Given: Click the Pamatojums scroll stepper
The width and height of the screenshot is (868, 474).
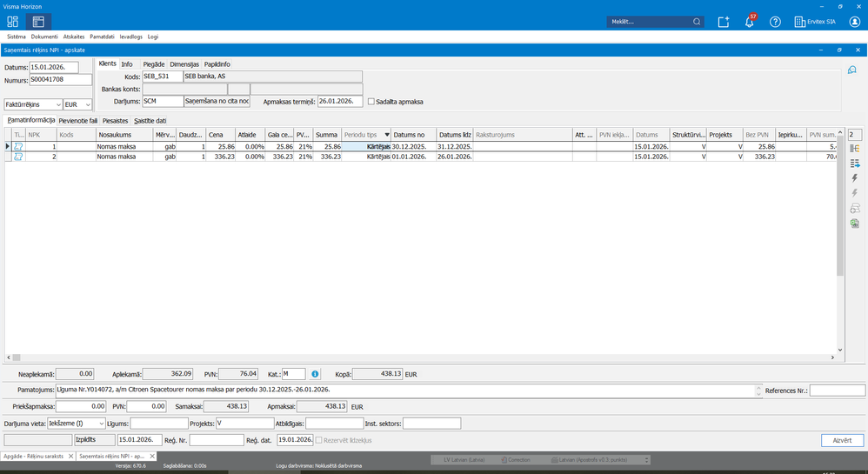Looking at the screenshot, I should pos(758,391).
